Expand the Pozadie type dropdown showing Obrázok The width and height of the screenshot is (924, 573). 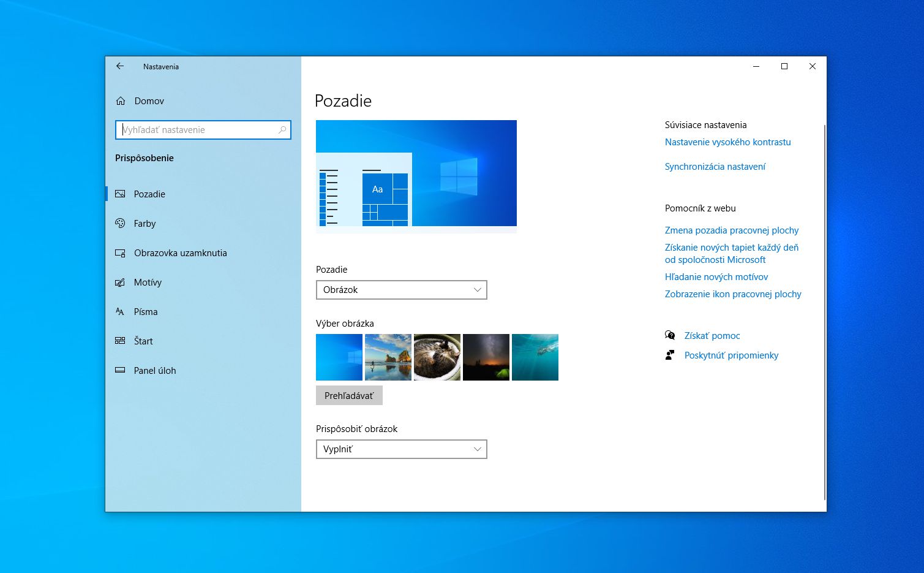402,290
